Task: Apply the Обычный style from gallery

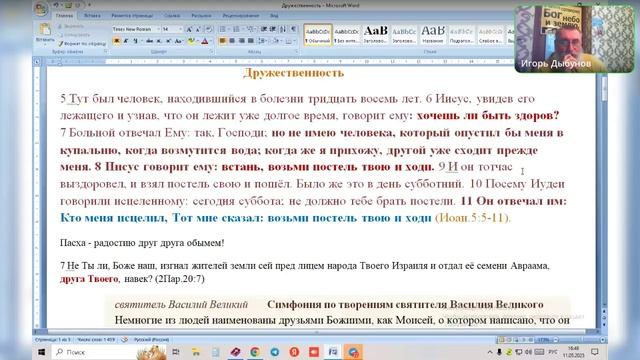Action: click(x=318, y=35)
